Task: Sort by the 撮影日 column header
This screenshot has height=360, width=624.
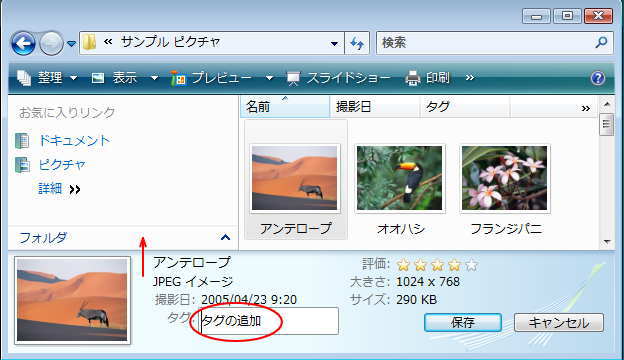Action: [375, 107]
